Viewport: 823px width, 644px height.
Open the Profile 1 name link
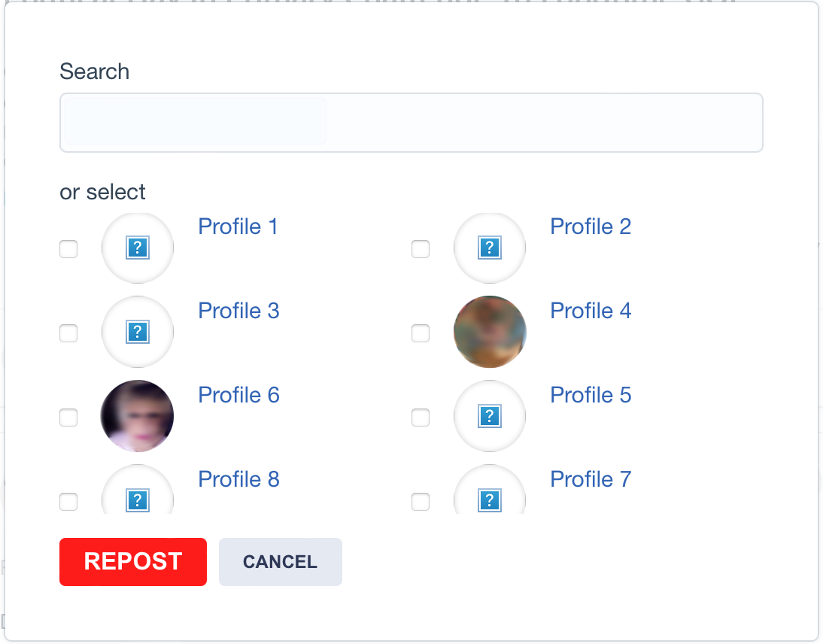238,226
